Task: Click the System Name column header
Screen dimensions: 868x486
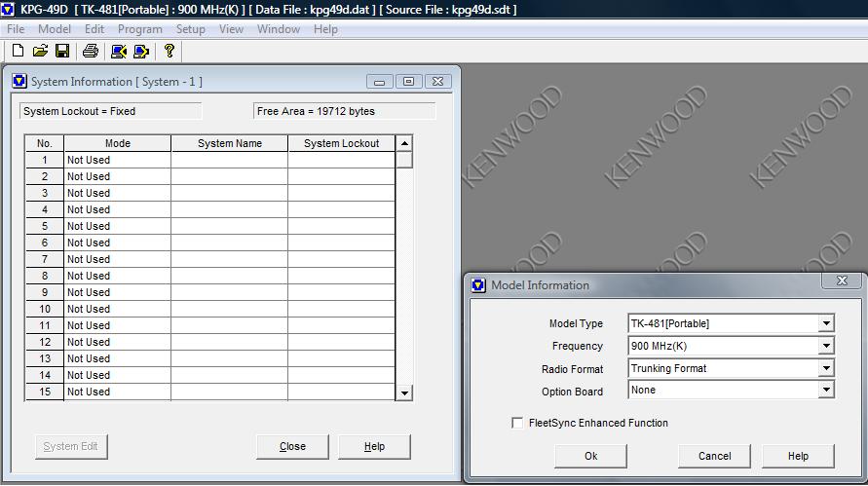Action: 230,143
